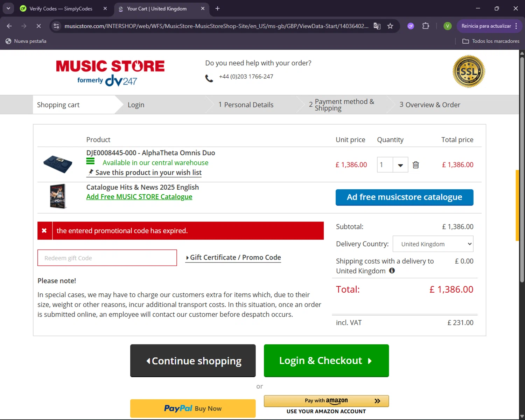This screenshot has width=525, height=420.
Task: Go to Personal Details step
Action: [x=246, y=105]
